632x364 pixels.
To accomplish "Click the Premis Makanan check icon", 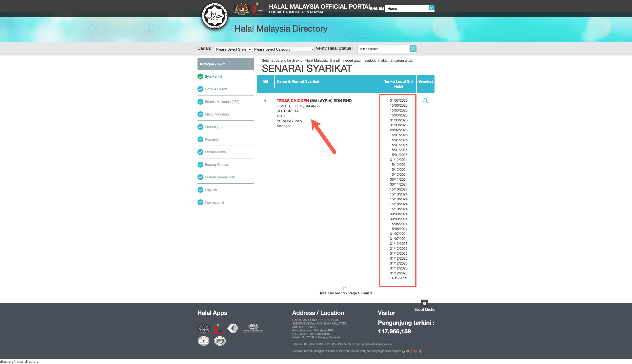I will 200,102.
